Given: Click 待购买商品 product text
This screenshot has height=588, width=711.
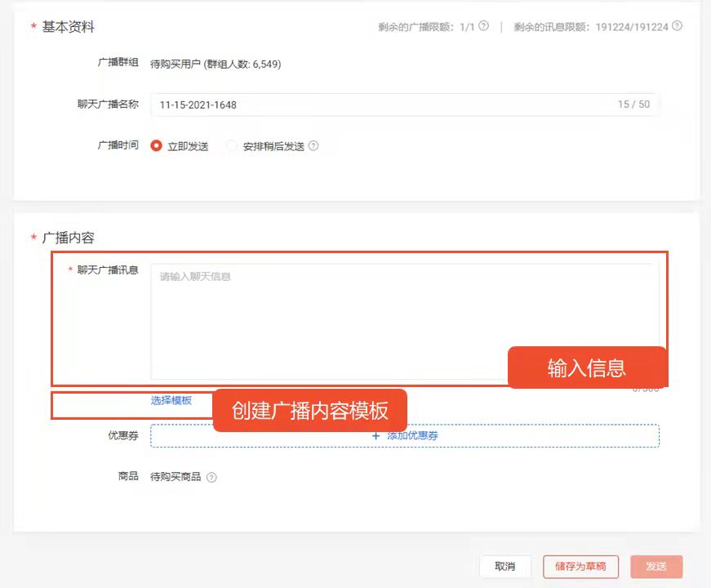Looking at the screenshot, I should pyautogui.click(x=176, y=477).
